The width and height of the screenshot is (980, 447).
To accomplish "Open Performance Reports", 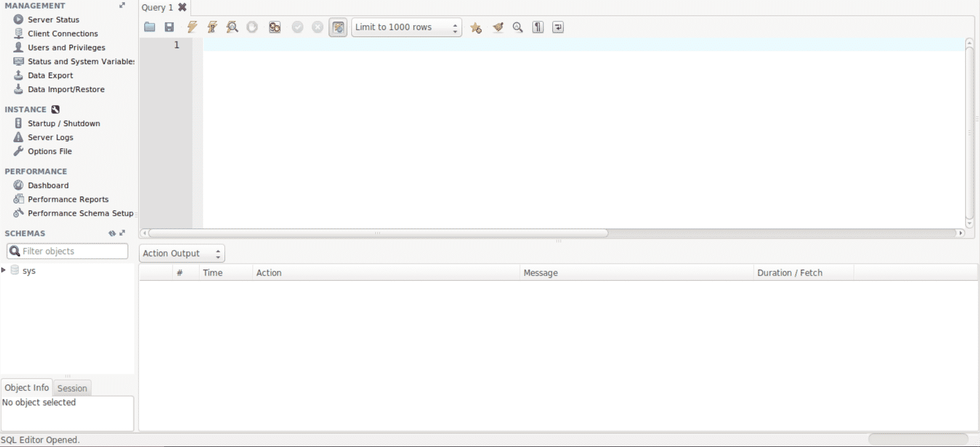I will 68,199.
